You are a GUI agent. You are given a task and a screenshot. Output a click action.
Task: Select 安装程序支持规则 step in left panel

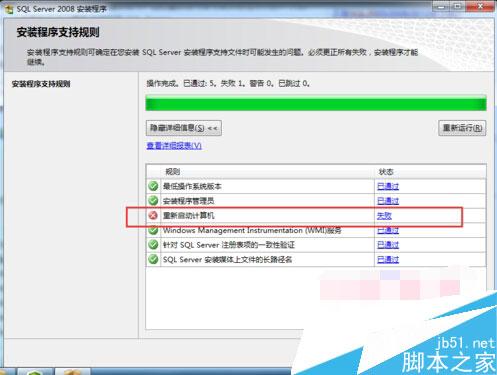coord(41,84)
